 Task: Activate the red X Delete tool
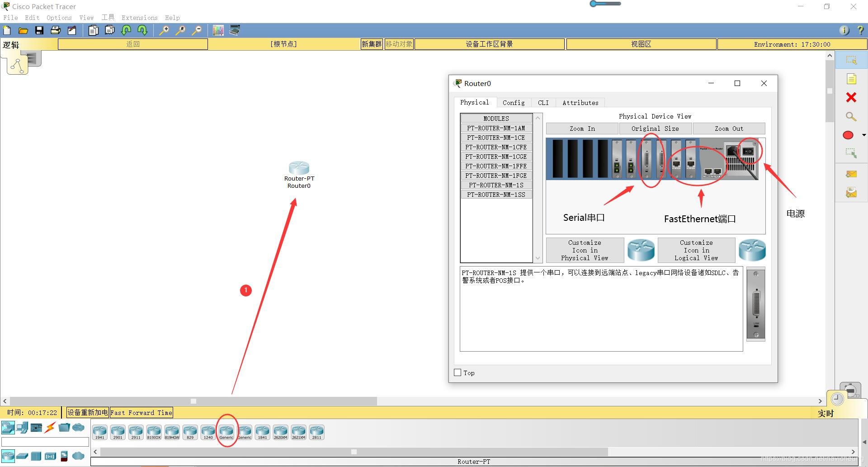tap(851, 98)
